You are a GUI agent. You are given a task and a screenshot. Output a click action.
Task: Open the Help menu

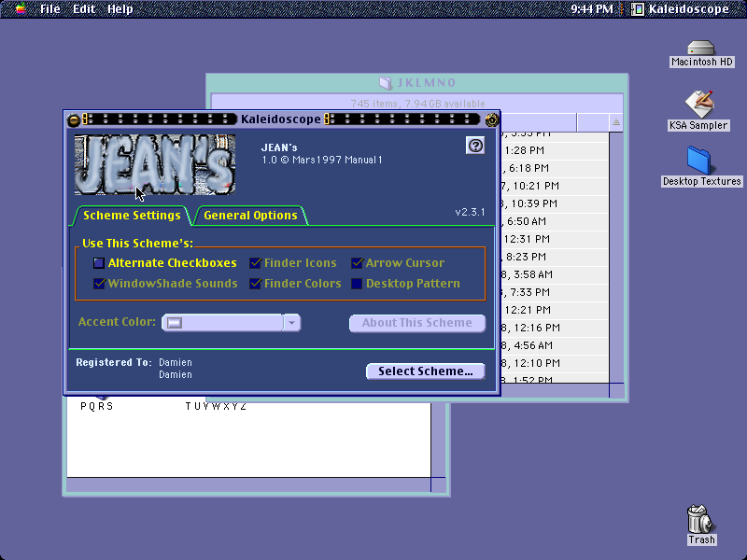click(x=120, y=8)
